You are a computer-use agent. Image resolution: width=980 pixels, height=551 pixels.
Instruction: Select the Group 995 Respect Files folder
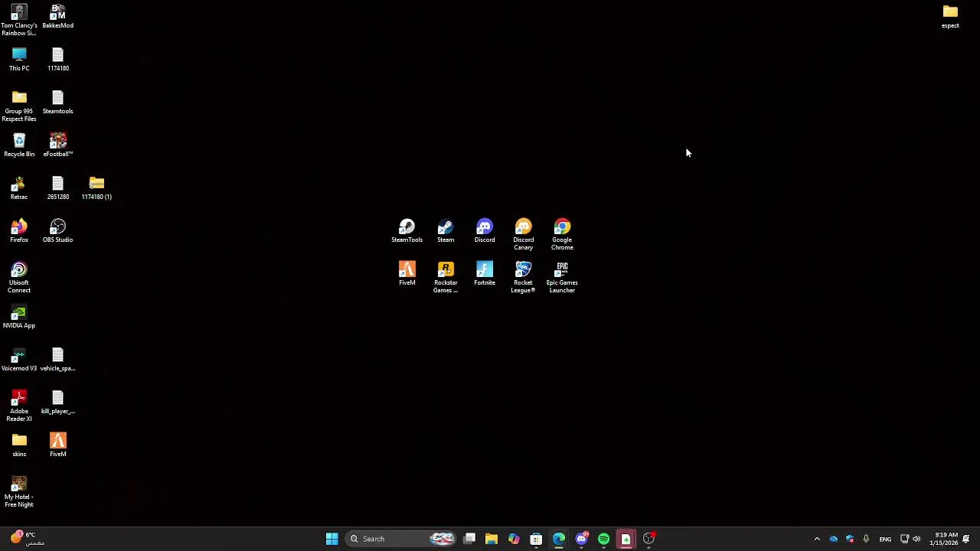click(x=19, y=106)
